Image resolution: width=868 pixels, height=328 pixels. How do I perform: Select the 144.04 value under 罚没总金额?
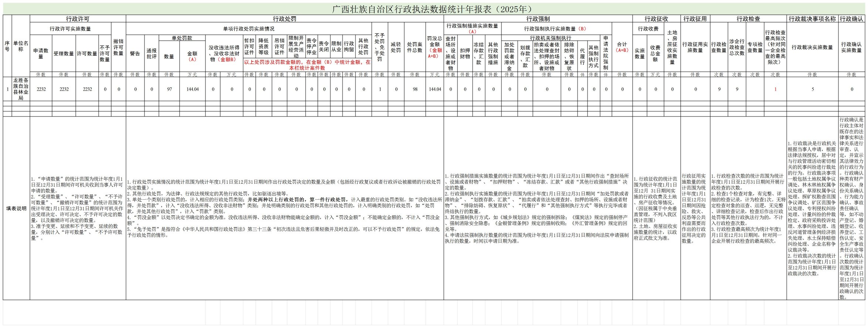(435, 89)
